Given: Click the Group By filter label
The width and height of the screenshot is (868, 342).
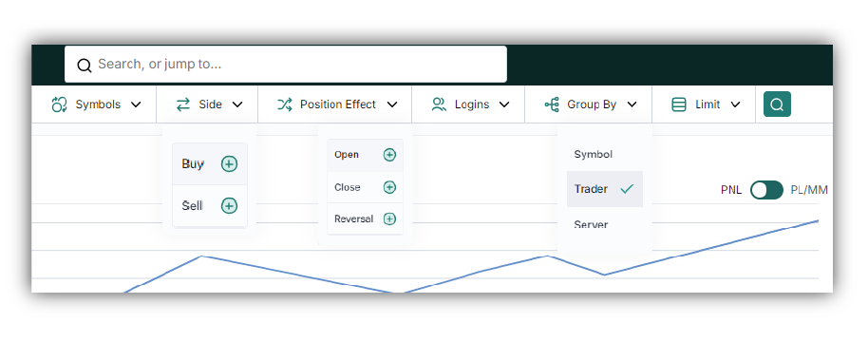Looking at the screenshot, I should point(592,104).
